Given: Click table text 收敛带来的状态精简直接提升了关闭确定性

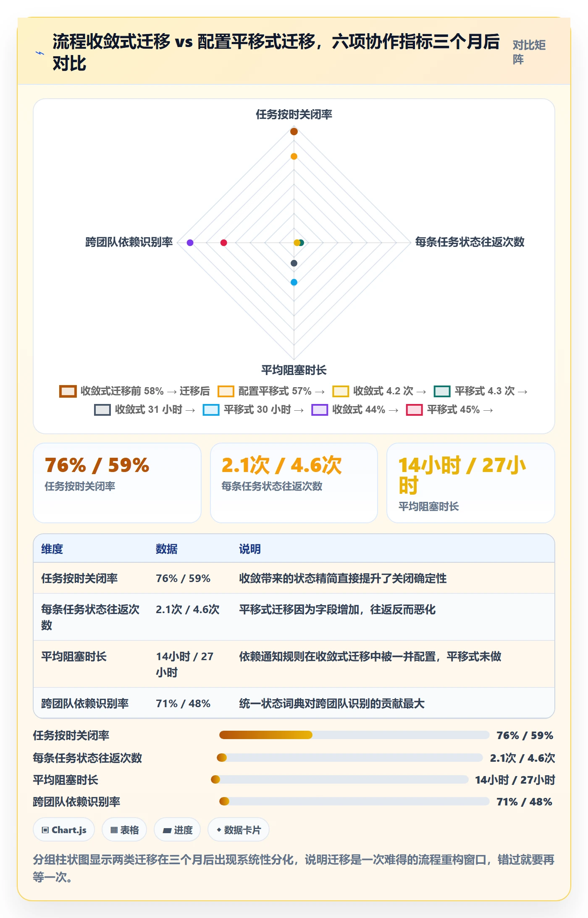Looking at the screenshot, I should coord(343,578).
